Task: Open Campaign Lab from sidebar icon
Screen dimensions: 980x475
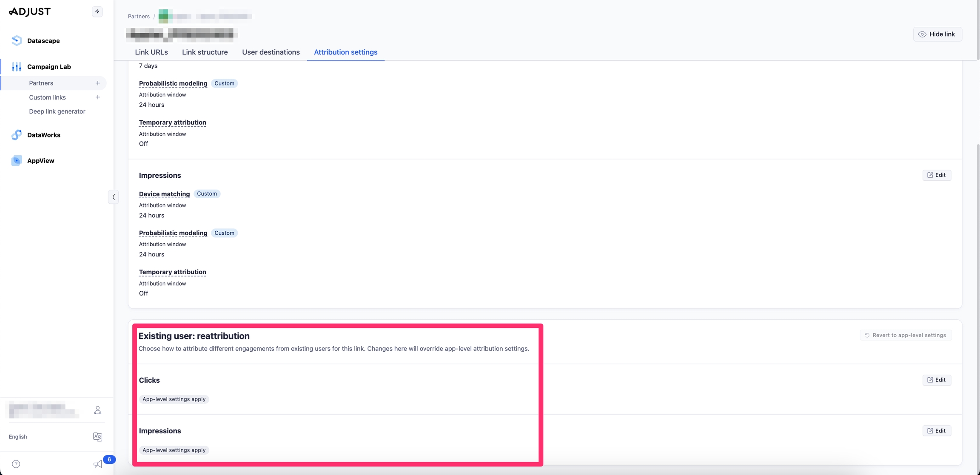Action: tap(17, 67)
